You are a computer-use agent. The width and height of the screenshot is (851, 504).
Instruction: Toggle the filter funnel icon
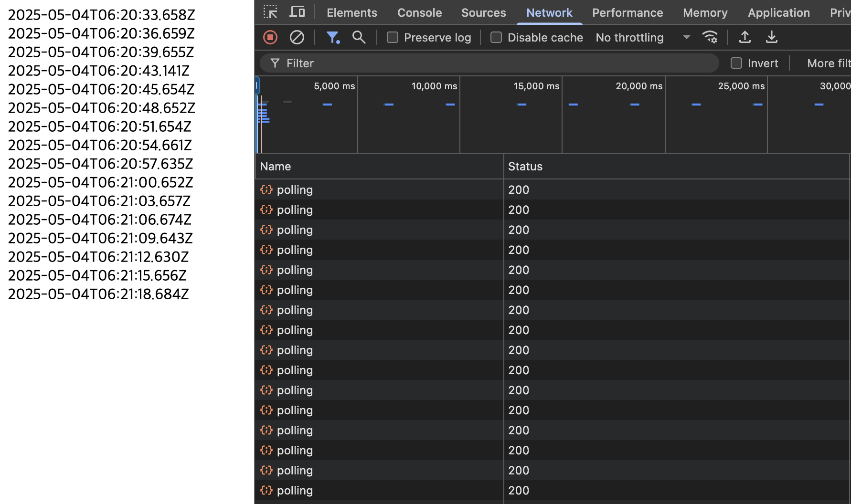[x=333, y=37]
